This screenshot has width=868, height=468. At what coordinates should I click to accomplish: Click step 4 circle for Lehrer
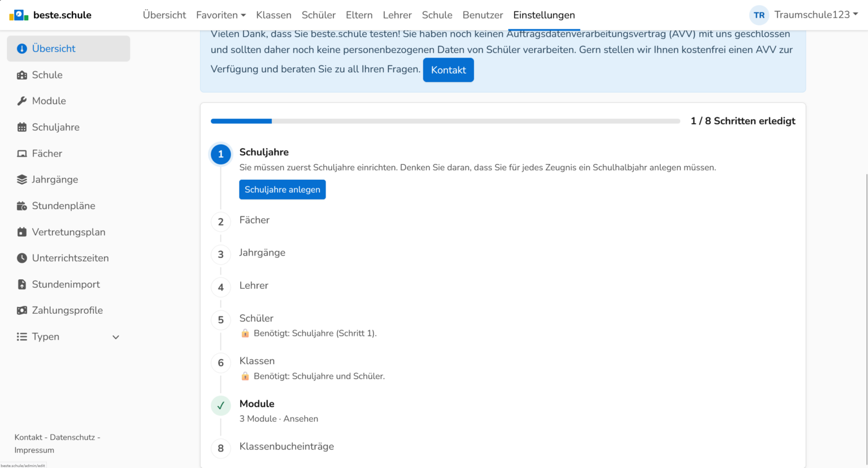click(x=221, y=288)
